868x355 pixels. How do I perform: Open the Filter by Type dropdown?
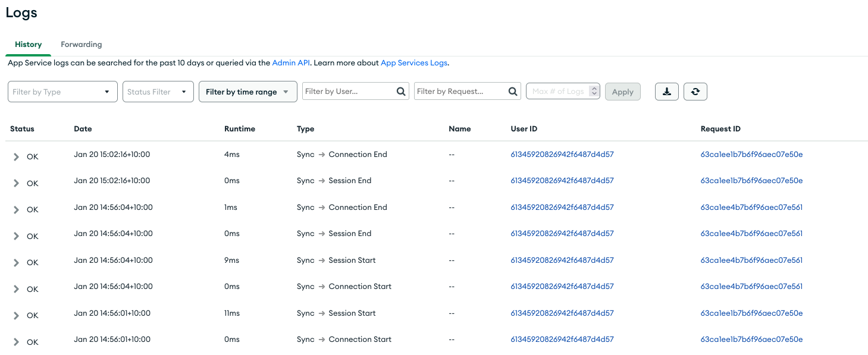62,92
